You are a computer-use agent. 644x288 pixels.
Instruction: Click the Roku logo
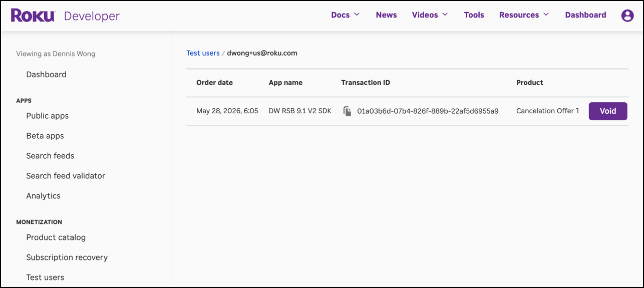tap(33, 16)
